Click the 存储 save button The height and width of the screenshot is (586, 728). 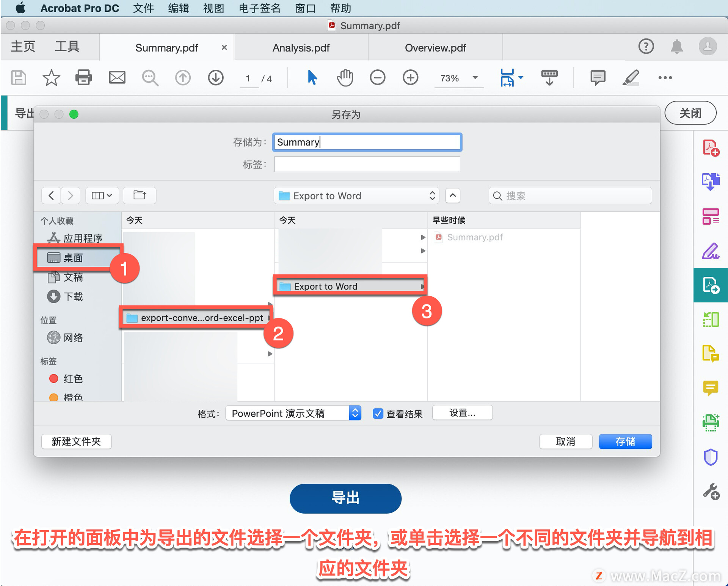coord(625,442)
